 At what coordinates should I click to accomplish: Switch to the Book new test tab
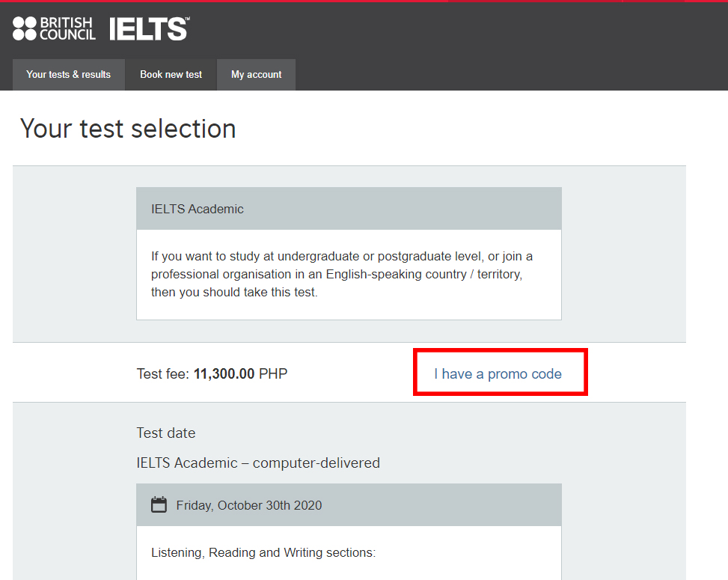tap(171, 74)
